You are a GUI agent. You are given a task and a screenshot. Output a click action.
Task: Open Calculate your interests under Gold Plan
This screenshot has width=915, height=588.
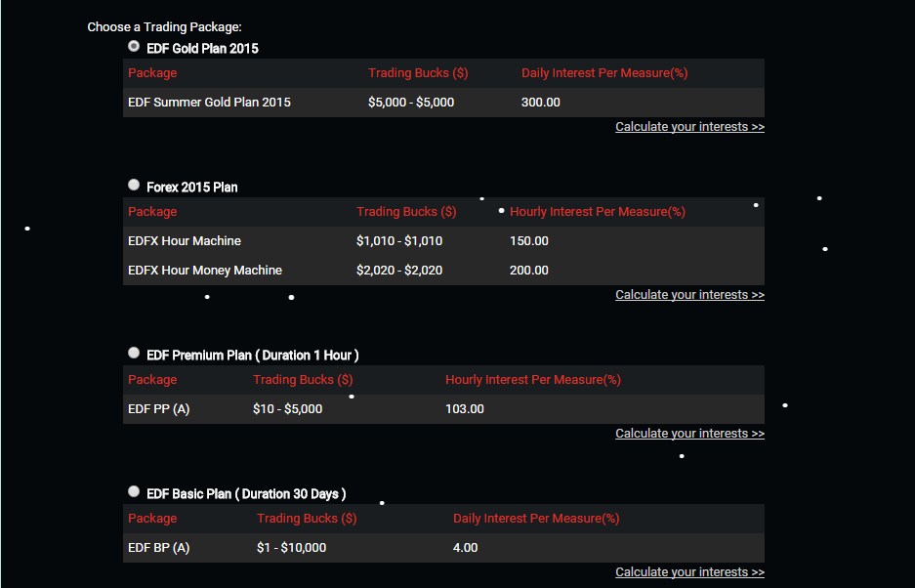[x=689, y=127]
